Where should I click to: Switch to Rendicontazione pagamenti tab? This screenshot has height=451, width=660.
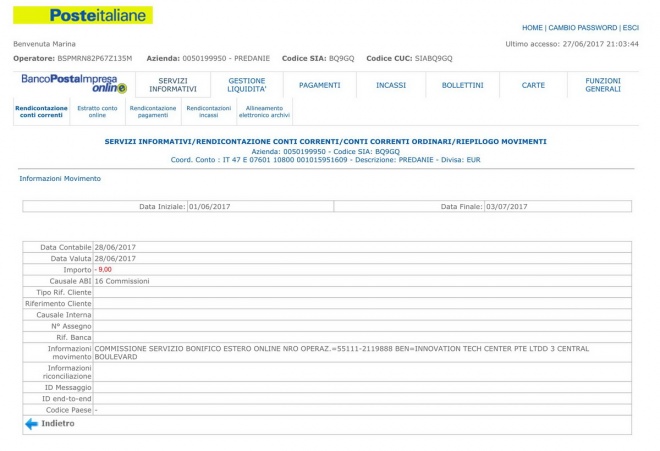(x=153, y=111)
